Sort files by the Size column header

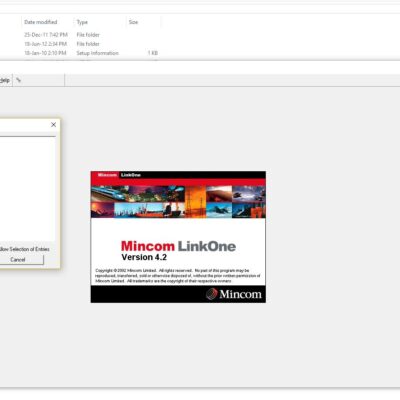[x=133, y=22]
